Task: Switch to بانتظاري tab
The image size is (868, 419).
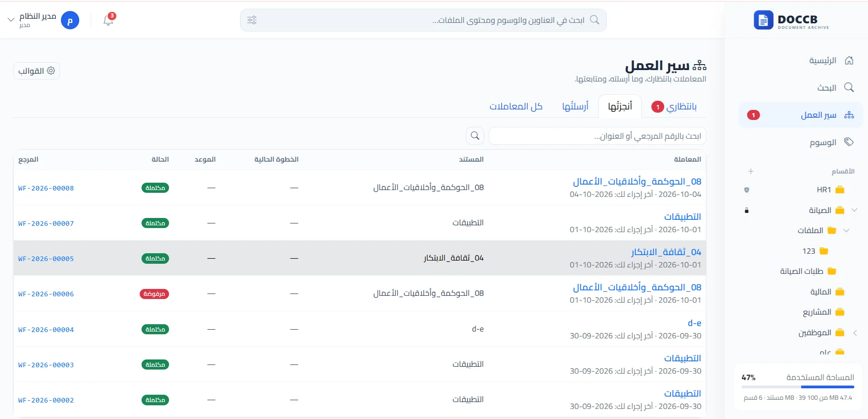Action: click(674, 107)
